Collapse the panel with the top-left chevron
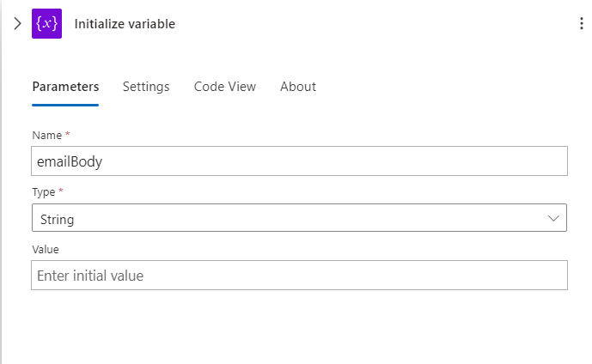 [x=16, y=24]
